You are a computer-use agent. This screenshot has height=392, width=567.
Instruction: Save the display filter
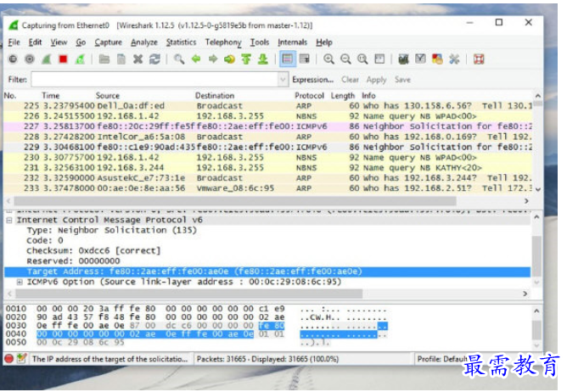[402, 79]
